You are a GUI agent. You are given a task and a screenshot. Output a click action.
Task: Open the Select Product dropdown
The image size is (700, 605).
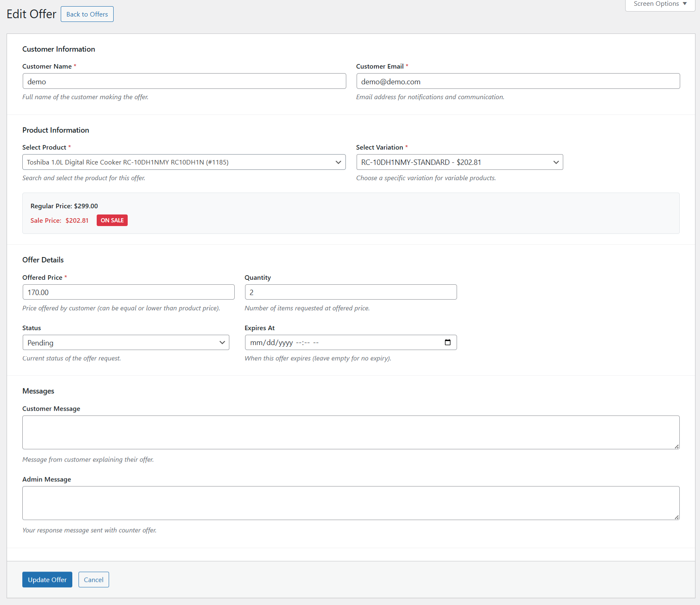tap(184, 162)
